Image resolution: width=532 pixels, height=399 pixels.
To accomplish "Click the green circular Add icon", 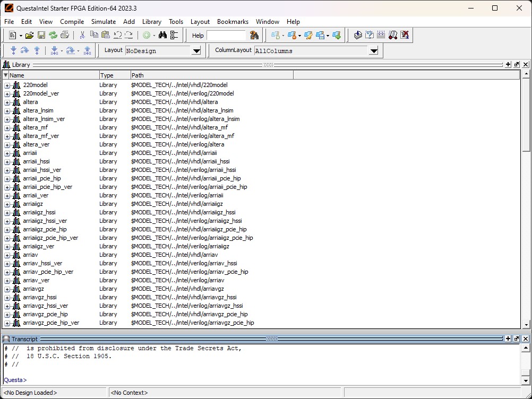I will point(147,35).
